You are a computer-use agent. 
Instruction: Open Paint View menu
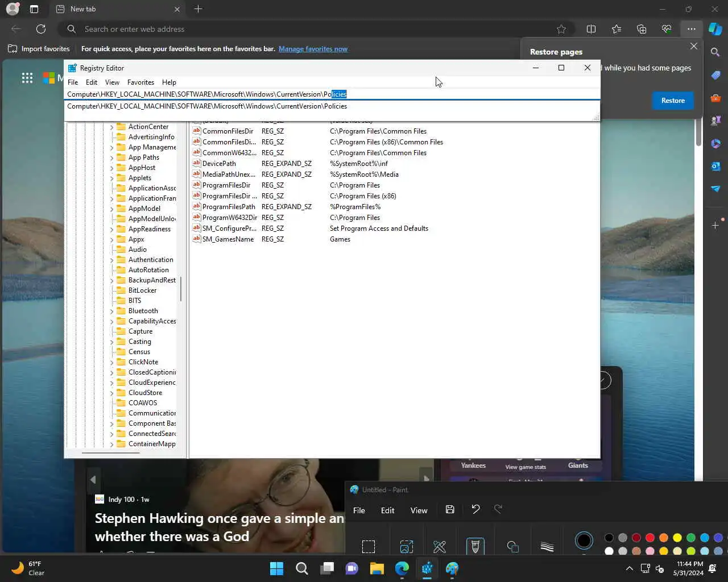pos(419,510)
